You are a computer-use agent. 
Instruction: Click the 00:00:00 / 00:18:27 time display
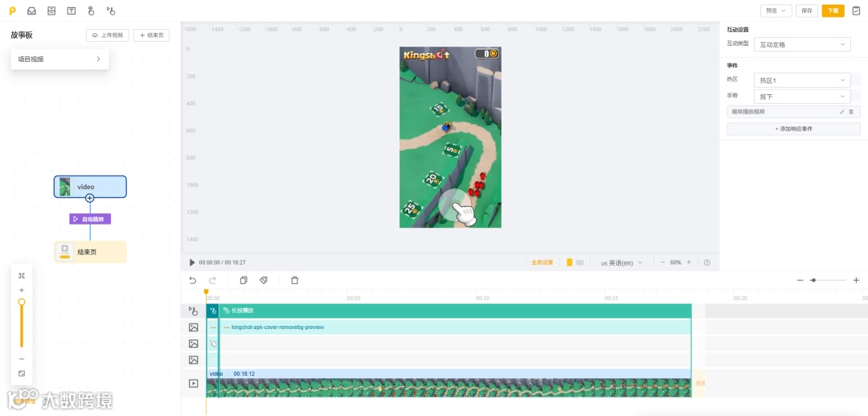[222, 262]
